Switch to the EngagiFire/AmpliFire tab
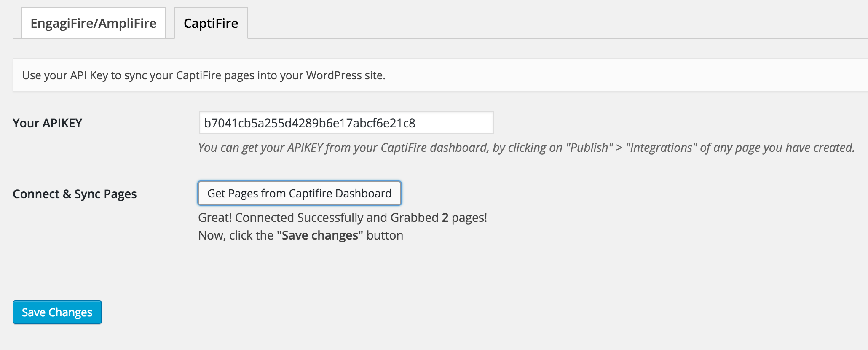Screen dimensions: 868x350 tap(93, 23)
